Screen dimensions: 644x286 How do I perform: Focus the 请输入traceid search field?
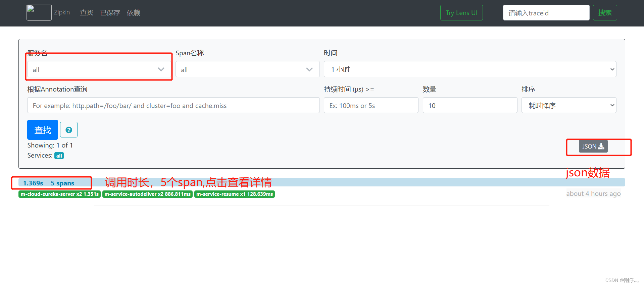[x=546, y=13]
